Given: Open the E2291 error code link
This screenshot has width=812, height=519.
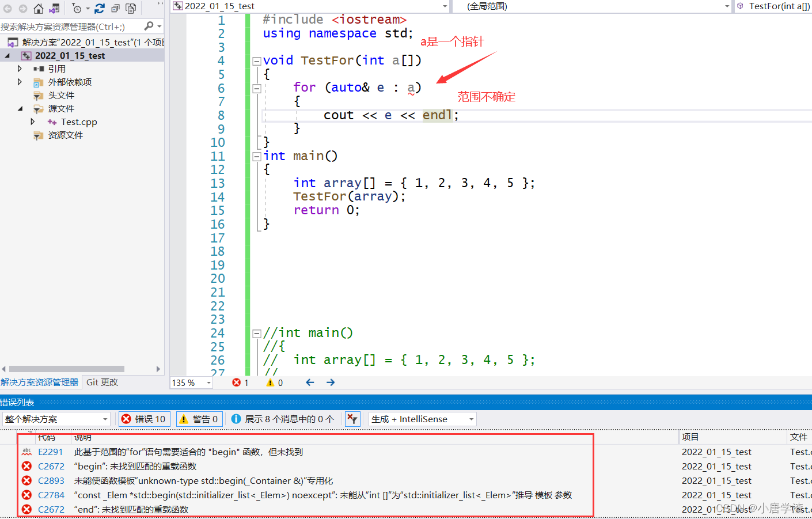Looking at the screenshot, I should (51, 452).
